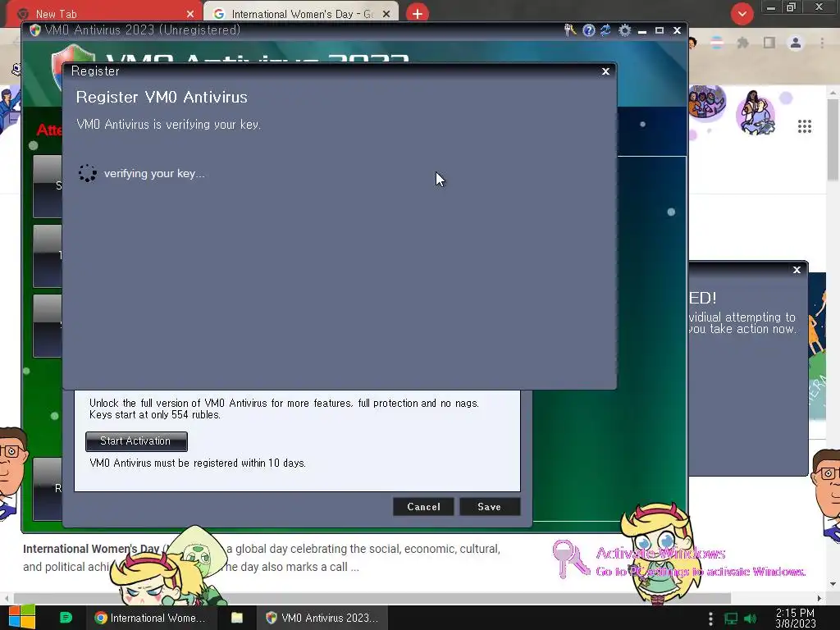Close the International Women's Day tab
This screenshot has height=630, width=840.
386,14
